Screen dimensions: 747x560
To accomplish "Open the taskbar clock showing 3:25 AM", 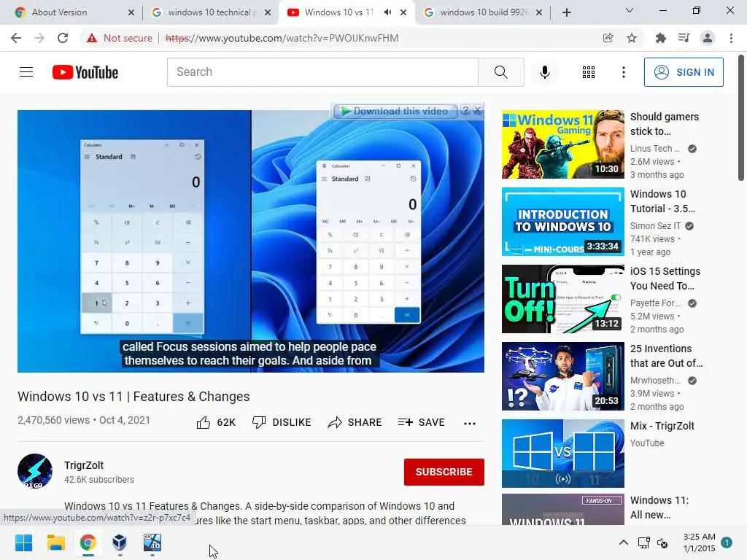I will 699,542.
